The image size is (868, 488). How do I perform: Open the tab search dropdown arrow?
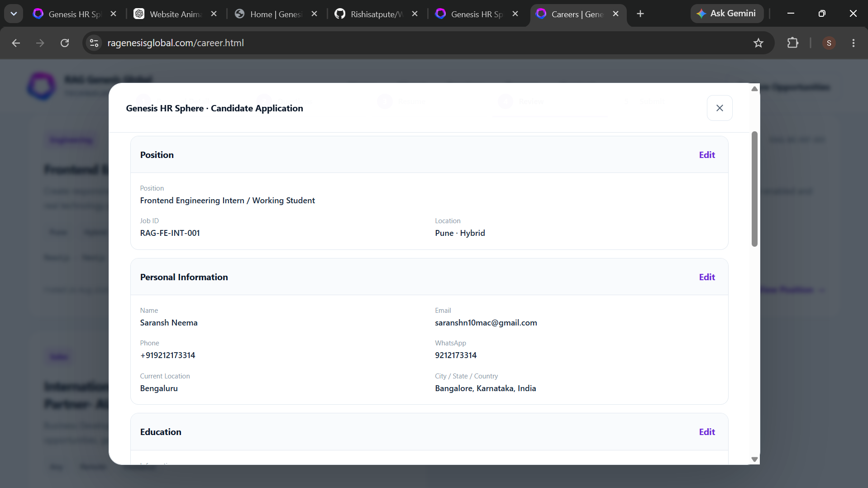[14, 14]
